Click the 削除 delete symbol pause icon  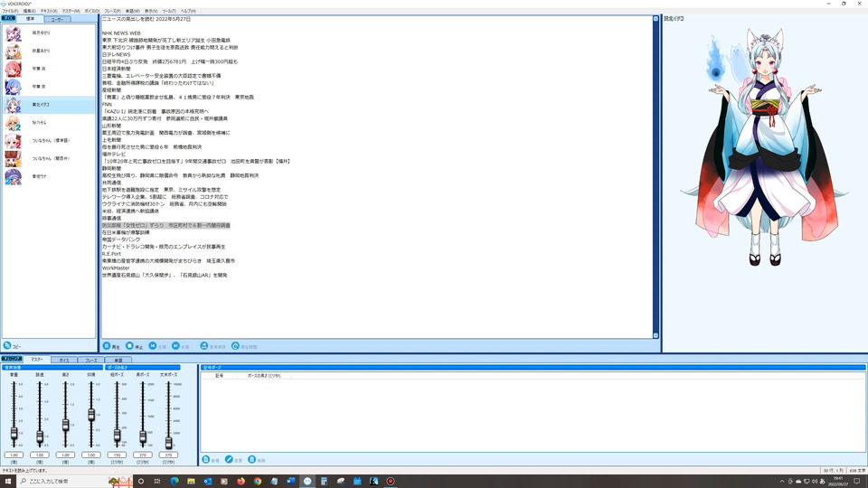(252, 460)
